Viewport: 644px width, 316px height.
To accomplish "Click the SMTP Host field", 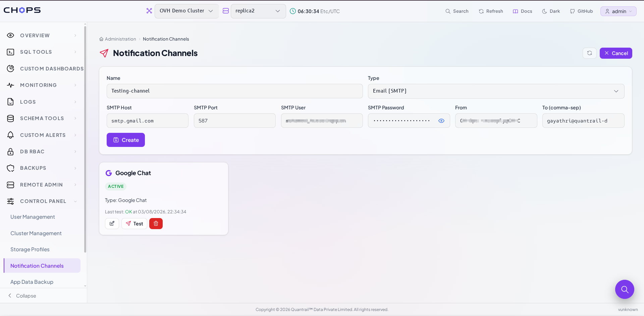I will pos(148,121).
